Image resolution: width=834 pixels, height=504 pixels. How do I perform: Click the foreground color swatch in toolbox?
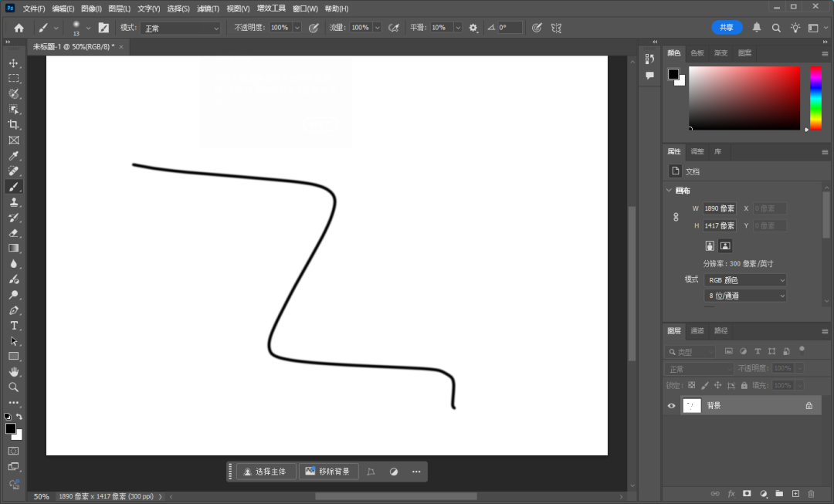[11, 428]
